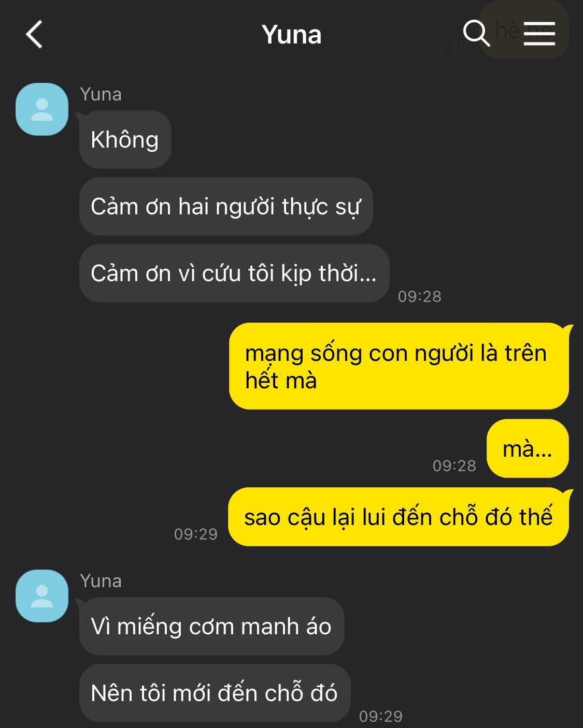Viewport: 583px width, 728px height.
Task: Tap the 09:29 timestamp after 'Nên tôi mới đến chỗ đó'
Action: tap(381, 716)
